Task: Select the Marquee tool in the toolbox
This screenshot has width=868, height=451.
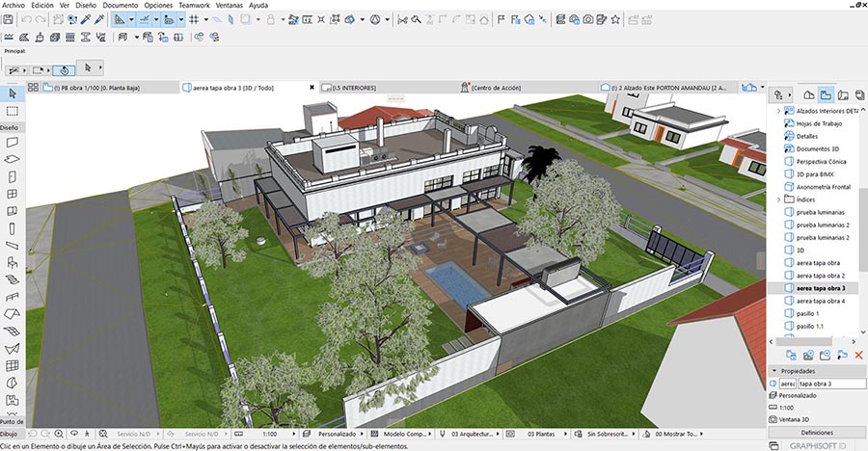Action: pyautogui.click(x=13, y=112)
